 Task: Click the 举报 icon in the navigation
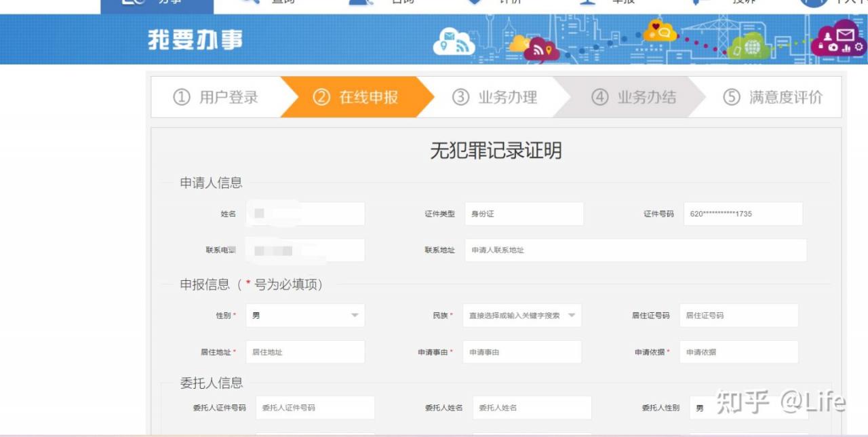click(x=587, y=3)
